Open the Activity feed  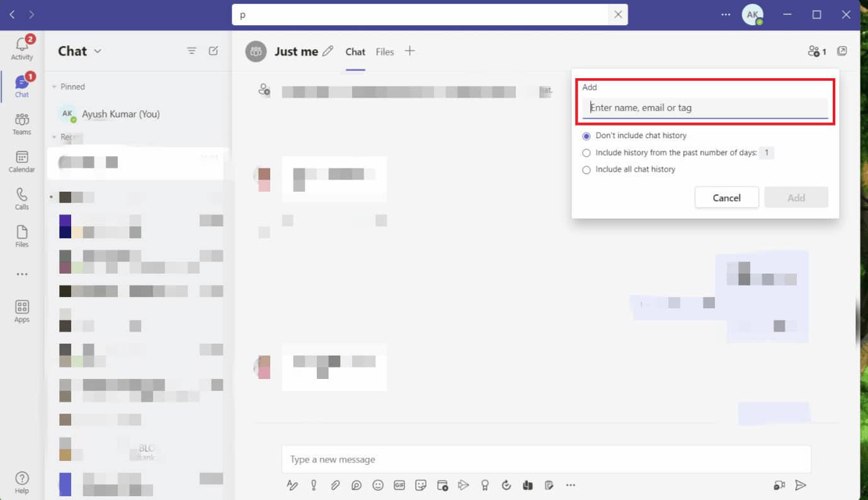22,49
